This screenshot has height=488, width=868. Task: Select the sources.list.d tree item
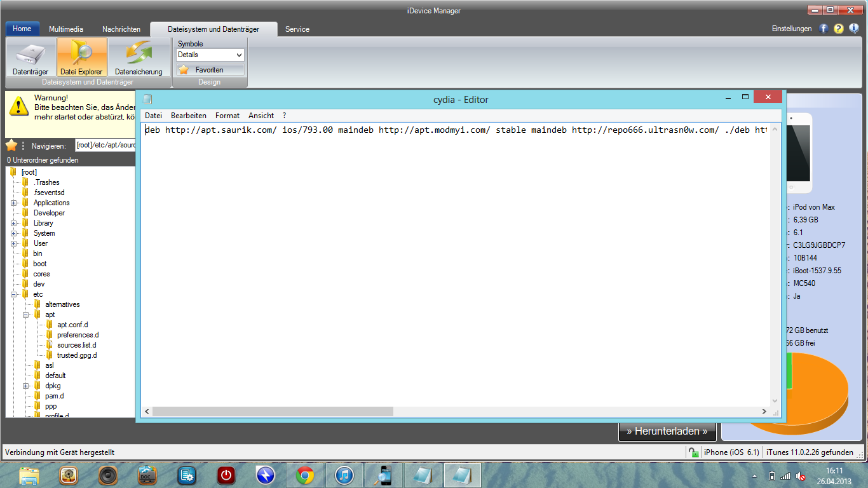click(76, 345)
